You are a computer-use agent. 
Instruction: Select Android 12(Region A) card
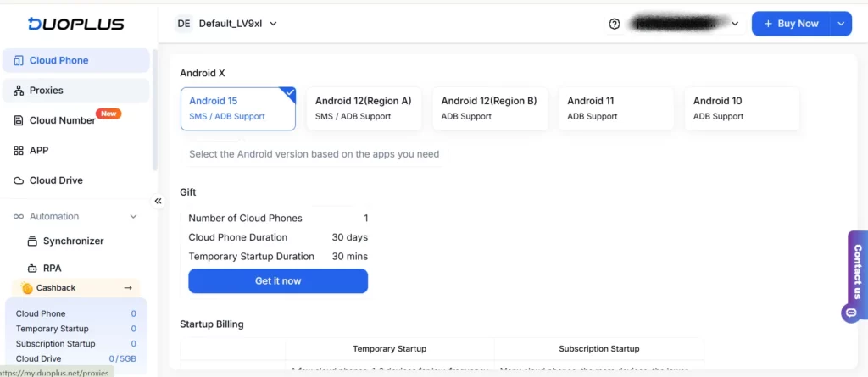pyautogui.click(x=364, y=108)
